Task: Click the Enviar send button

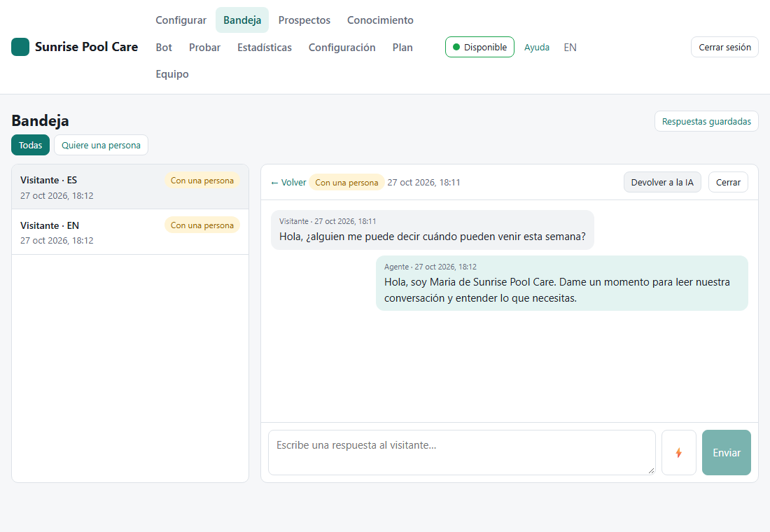Action: click(x=727, y=452)
